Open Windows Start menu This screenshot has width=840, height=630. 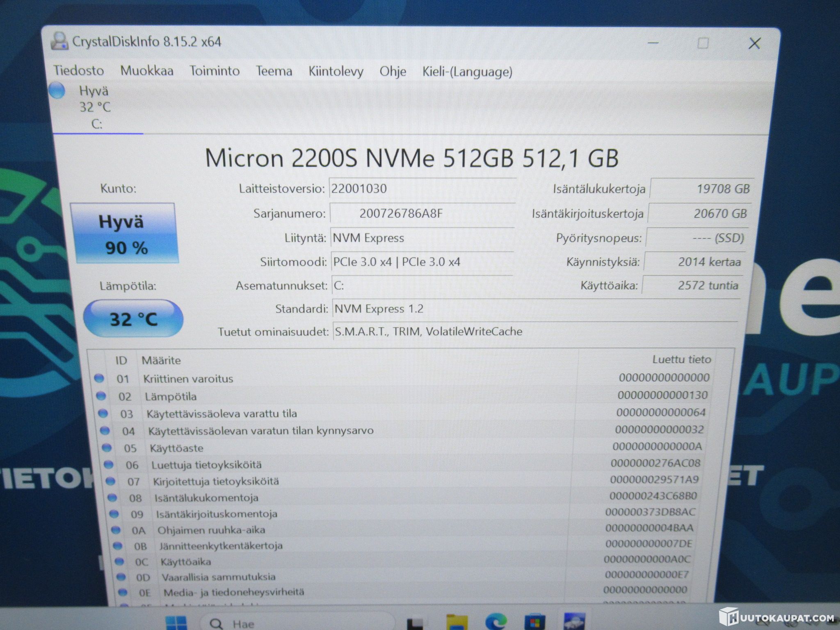tap(176, 623)
